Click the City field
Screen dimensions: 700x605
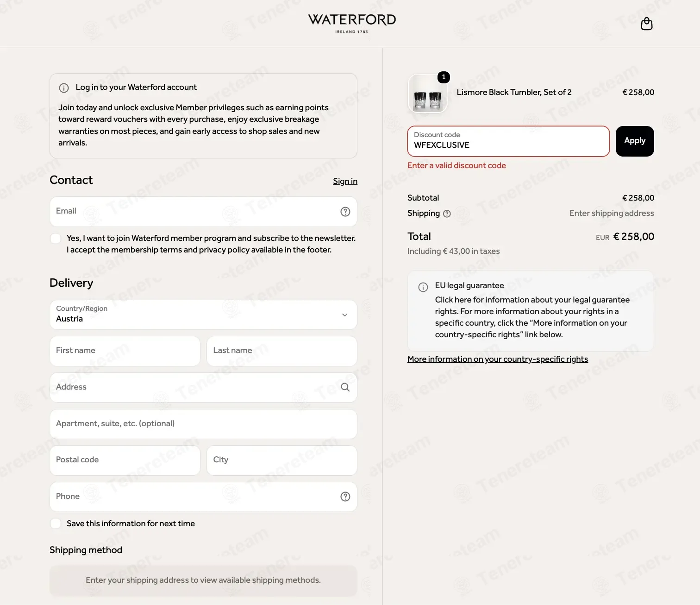click(x=282, y=460)
